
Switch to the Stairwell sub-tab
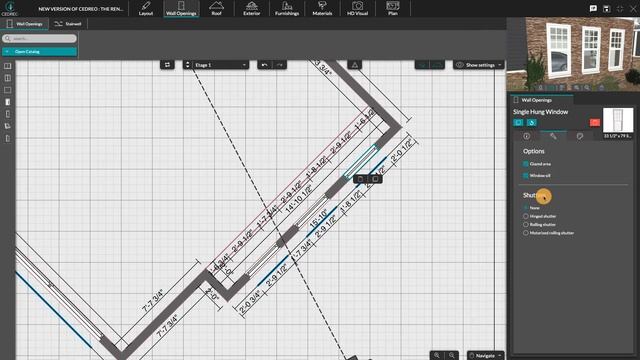point(68,24)
